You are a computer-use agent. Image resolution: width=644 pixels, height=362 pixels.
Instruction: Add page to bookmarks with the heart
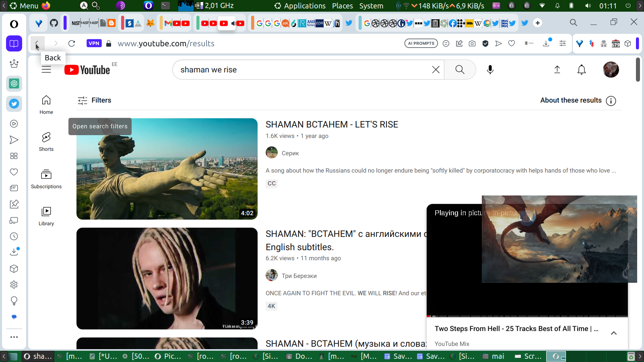[512, 43]
